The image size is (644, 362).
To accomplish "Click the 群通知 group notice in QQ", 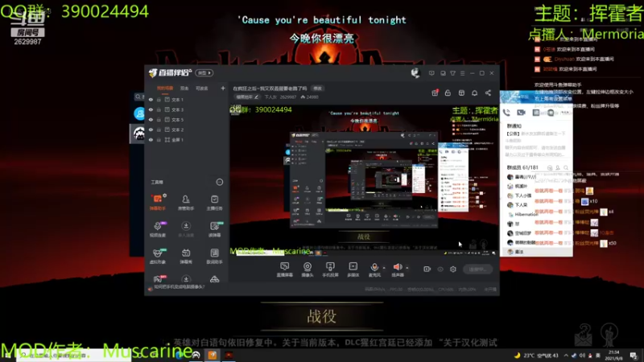I will [x=514, y=126].
